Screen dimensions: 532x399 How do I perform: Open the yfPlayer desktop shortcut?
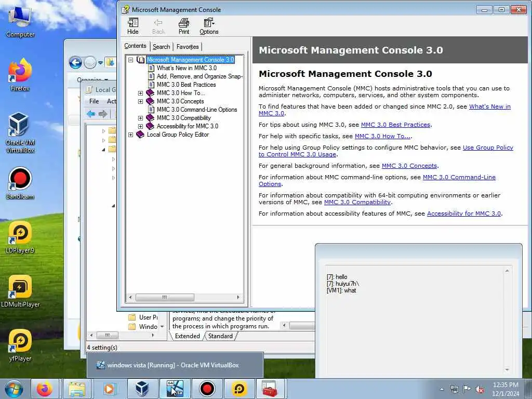pos(20,345)
